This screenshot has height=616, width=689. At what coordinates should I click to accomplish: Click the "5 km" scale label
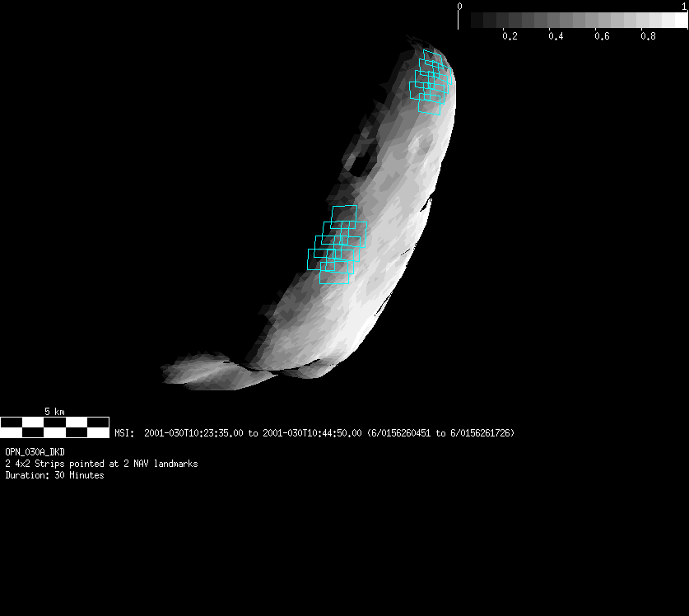tap(54, 411)
